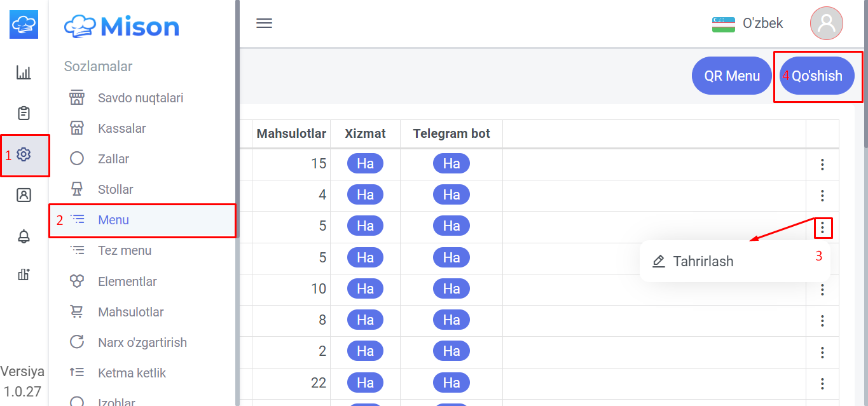This screenshot has width=868, height=406.
Task: Open the three-dot menu for the row with 2 products
Action: tap(822, 352)
